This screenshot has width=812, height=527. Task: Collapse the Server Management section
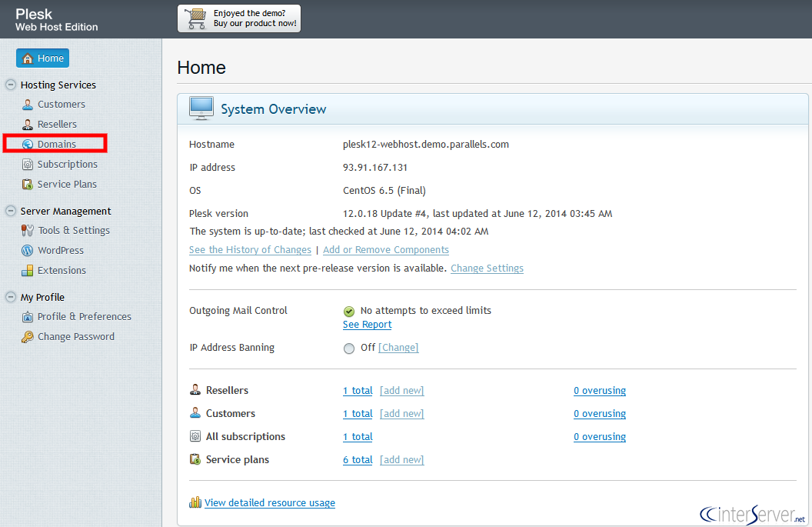pyautogui.click(x=9, y=211)
